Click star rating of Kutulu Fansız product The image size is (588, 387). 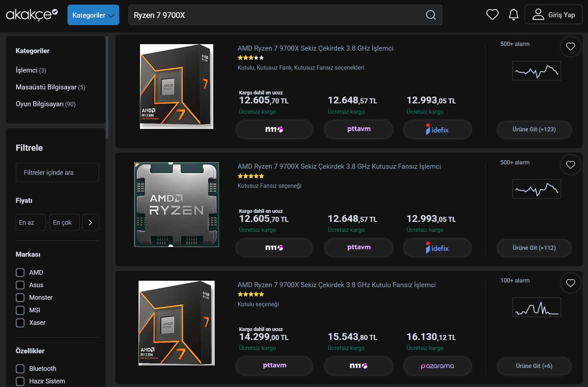pos(251,294)
